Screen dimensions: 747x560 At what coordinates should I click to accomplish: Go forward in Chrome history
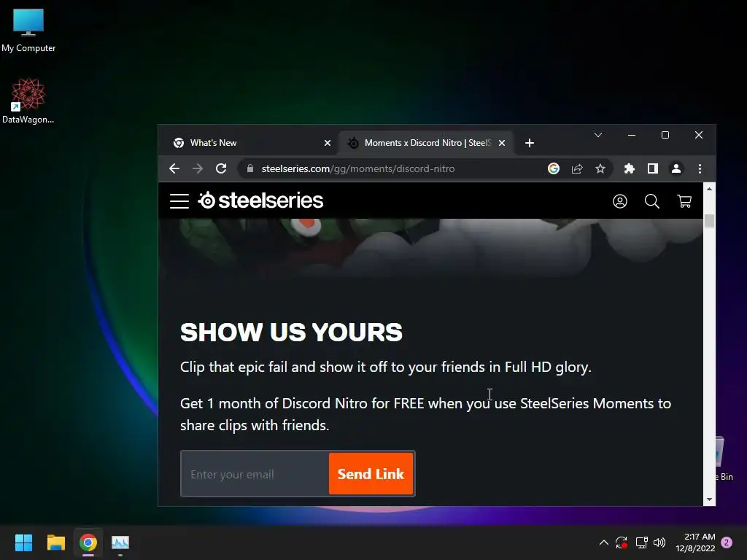pos(198,168)
